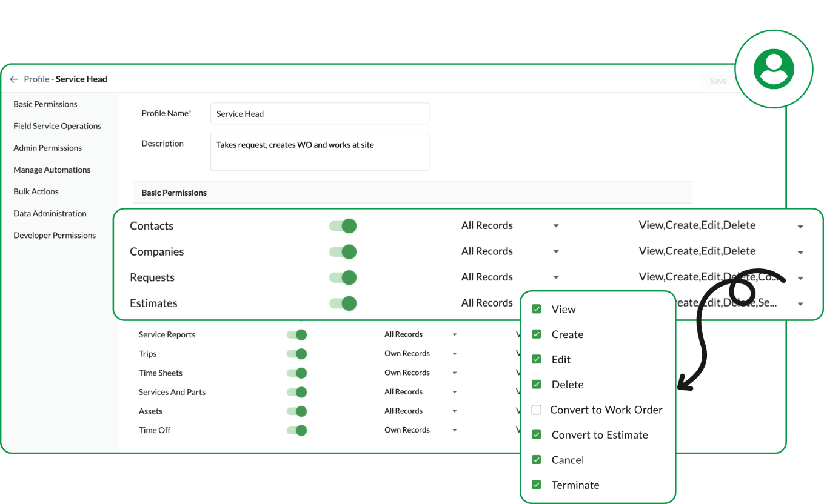Click the Save button
Image resolution: width=824 pixels, height=504 pixels.
click(718, 80)
